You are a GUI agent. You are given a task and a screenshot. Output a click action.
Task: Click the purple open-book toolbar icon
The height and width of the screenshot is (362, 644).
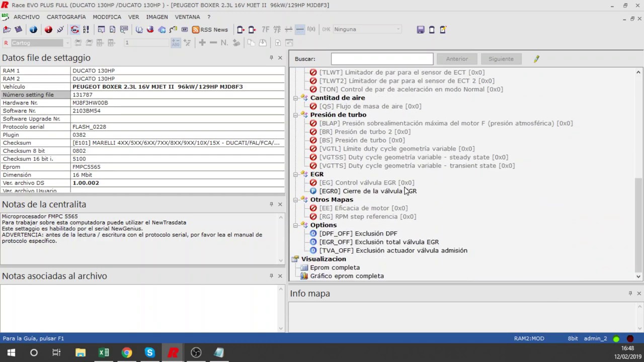(139, 30)
